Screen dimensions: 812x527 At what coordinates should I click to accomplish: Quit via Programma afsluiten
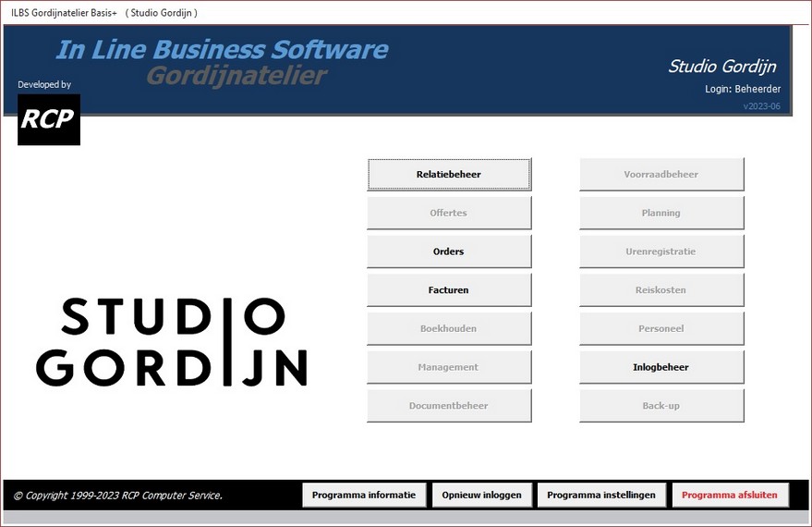pyautogui.click(x=730, y=495)
